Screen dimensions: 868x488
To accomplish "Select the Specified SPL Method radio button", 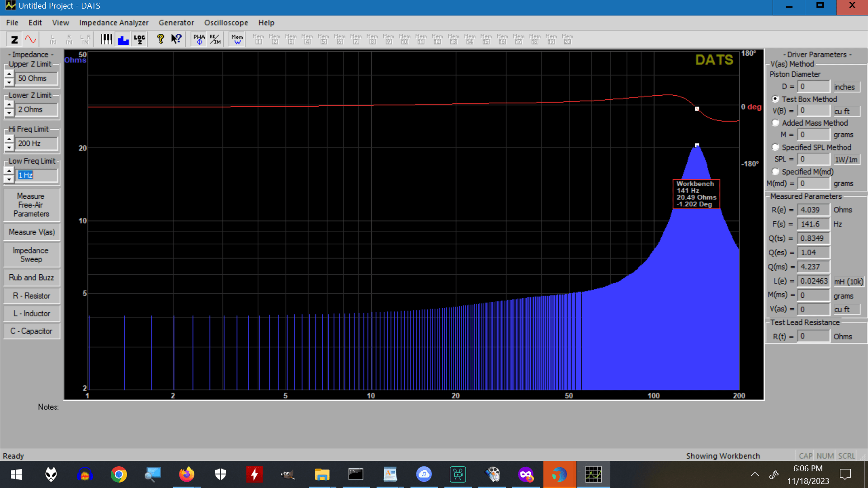I will tap(775, 147).
